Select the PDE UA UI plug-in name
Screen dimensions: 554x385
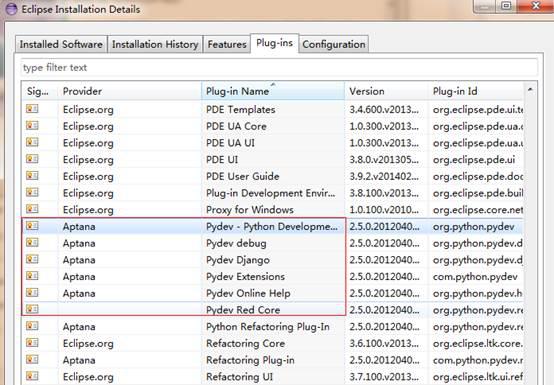click(x=230, y=143)
